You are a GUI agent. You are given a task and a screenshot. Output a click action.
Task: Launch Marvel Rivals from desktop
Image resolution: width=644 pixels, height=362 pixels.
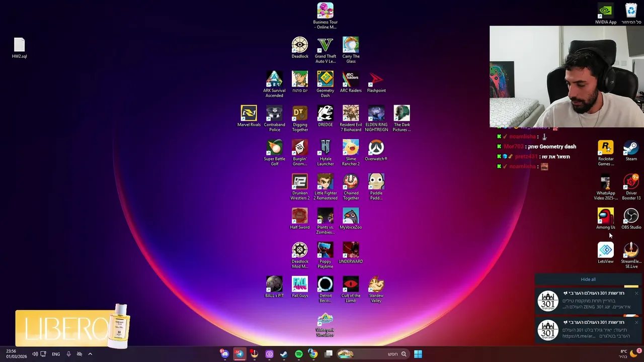point(249,116)
